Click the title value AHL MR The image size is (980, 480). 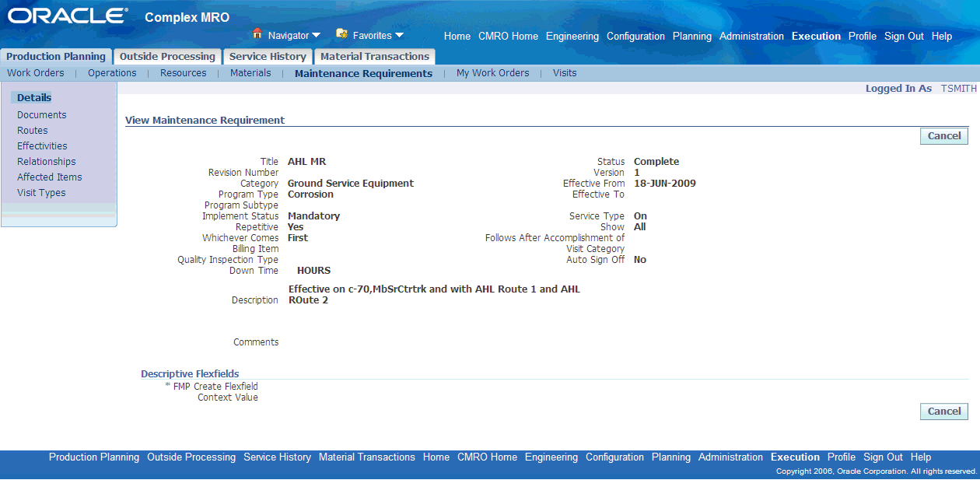[x=307, y=162]
